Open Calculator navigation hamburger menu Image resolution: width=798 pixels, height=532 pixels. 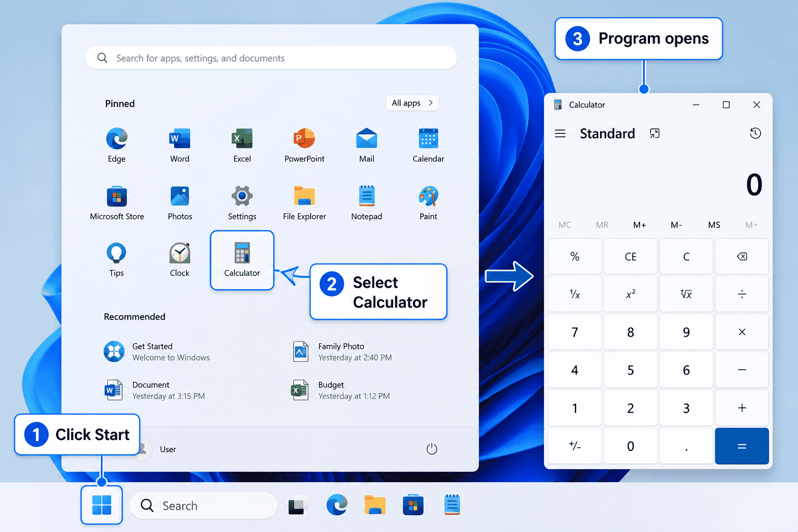click(560, 134)
